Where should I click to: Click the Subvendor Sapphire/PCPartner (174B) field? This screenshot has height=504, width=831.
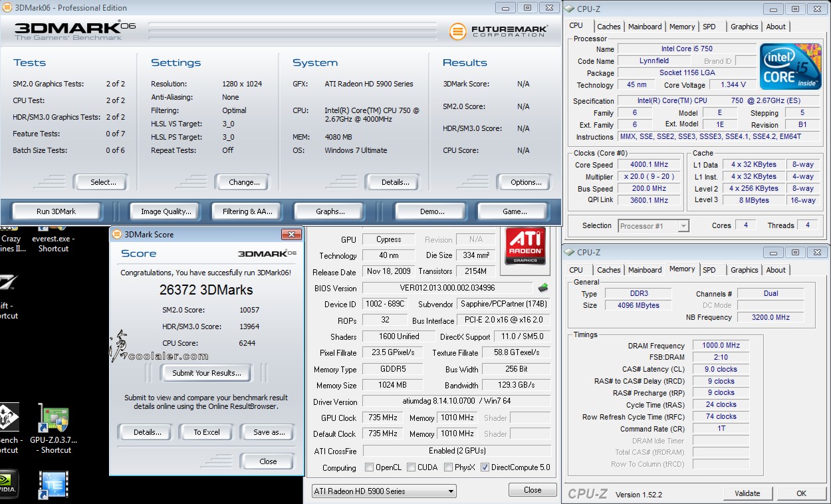504,304
